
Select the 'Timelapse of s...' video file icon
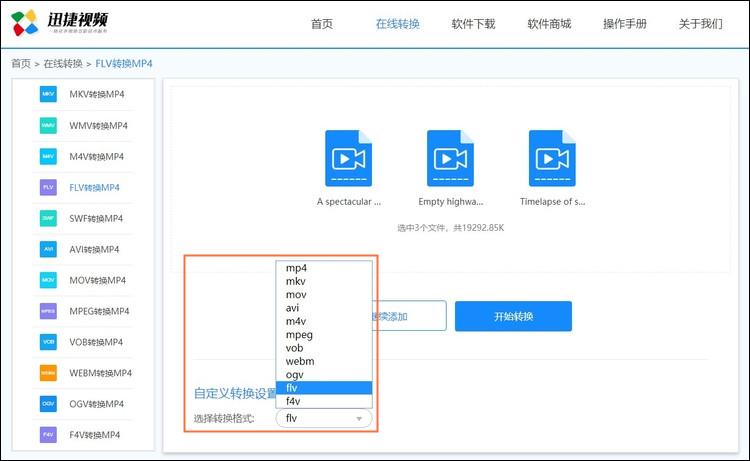click(x=552, y=159)
